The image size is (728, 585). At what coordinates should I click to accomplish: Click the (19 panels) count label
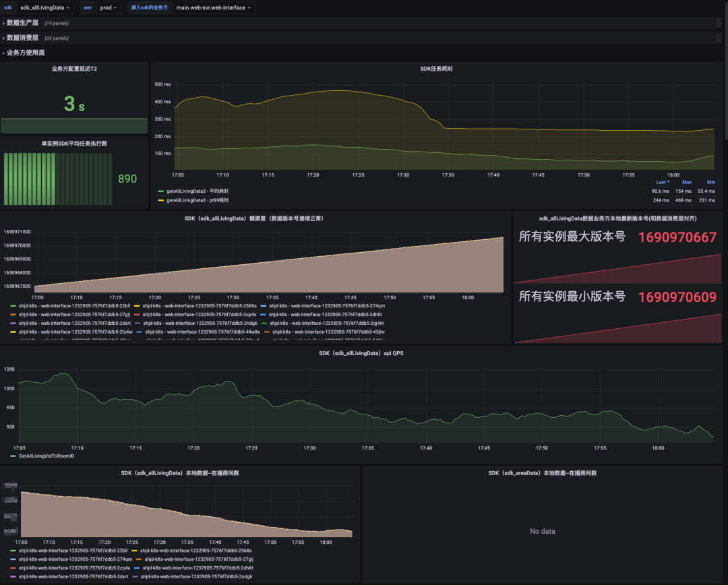coord(57,23)
